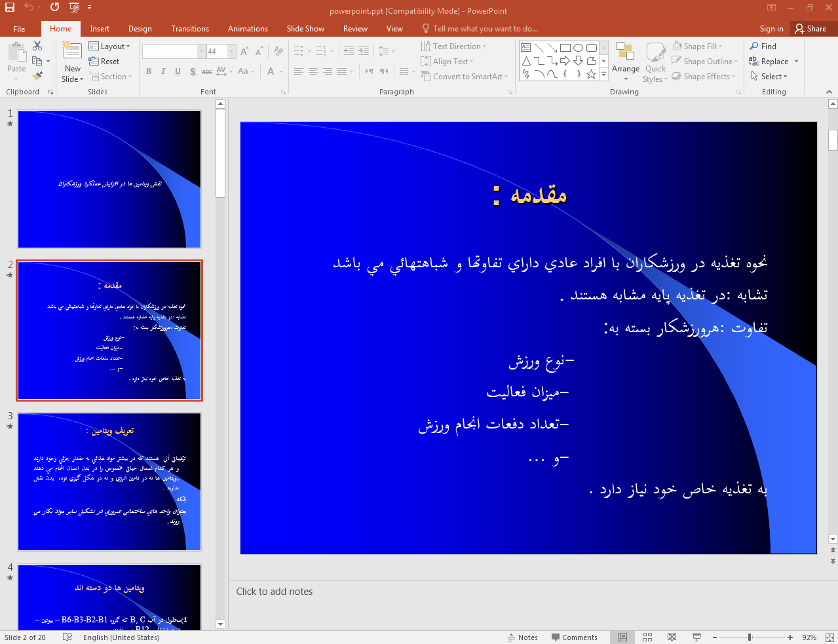Open the Select dropdown in Editing

coord(769,77)
